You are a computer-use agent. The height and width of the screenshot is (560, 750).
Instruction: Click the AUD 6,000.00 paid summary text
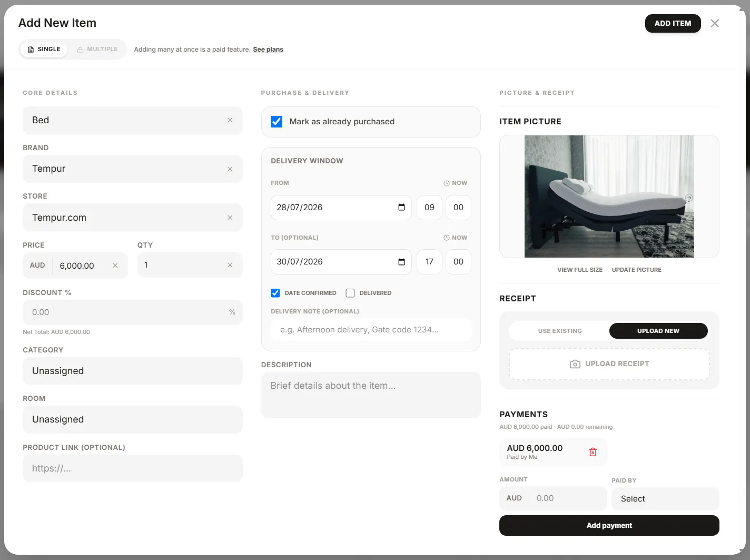click(x=556, y=427)
